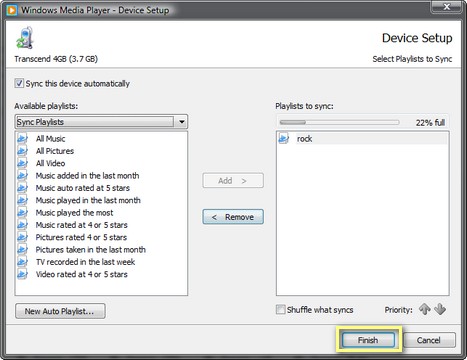Select TV recorded in the last week
The width and height of the screenshot is (467, 360).
[x=85, y=262]
